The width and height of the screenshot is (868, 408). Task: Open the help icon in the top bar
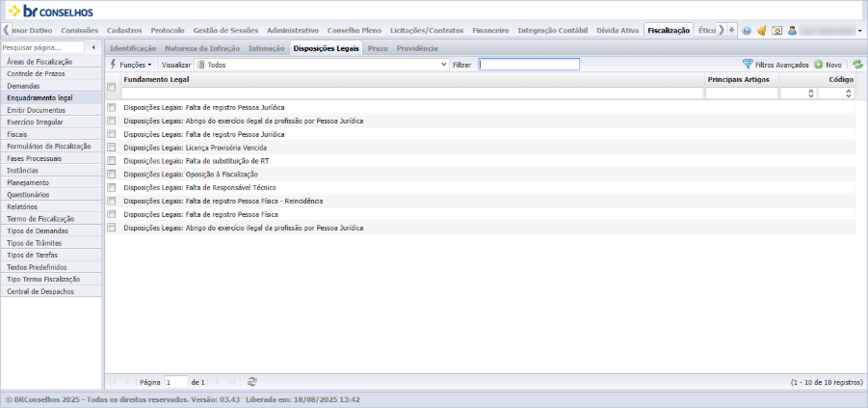[747, 31]
